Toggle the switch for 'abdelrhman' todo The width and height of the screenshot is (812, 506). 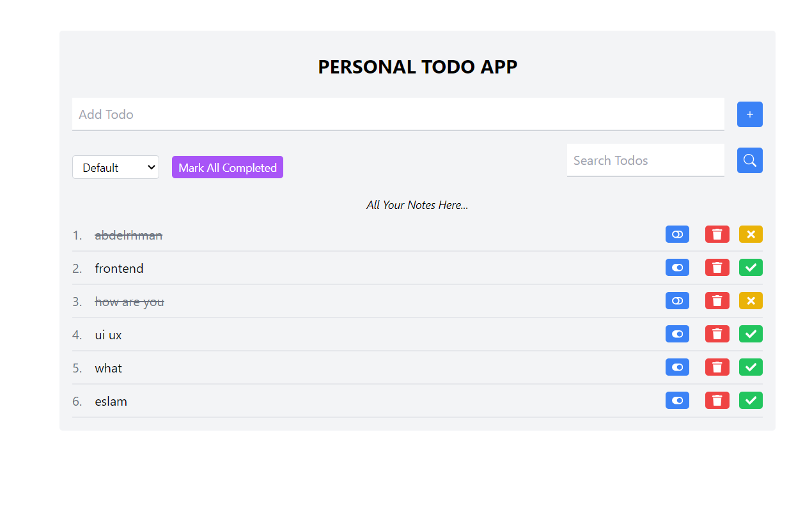(x=677, y=234)
